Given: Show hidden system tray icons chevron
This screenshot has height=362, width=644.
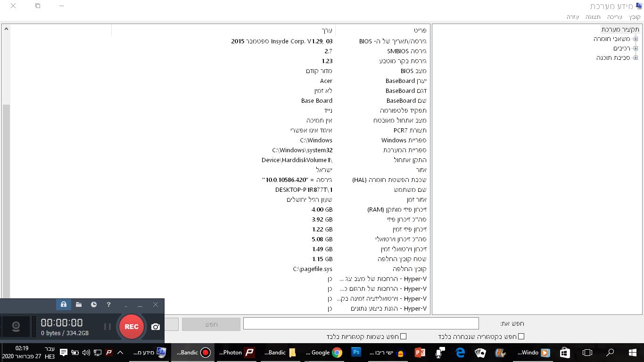Looking at the screenshot, I should tap(120, 353).
